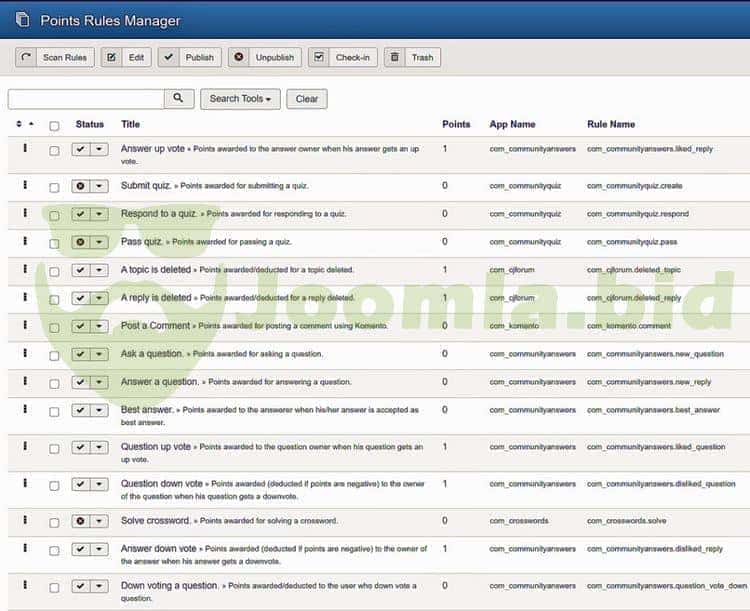Open status dropdown arrow for Question up vote
This screenshot has height=611, width=750.
tap(99, 447)
